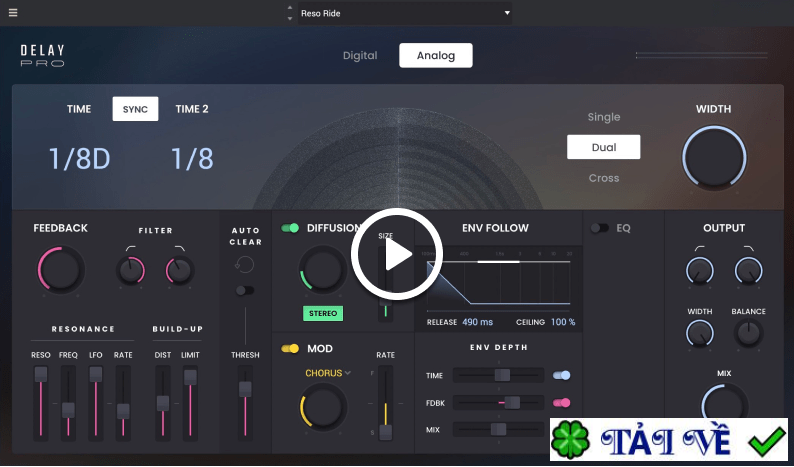Image resolution: width=794 pixels, height=467 pixels.
Task: Select Cross delay routing
Action: 604,178
